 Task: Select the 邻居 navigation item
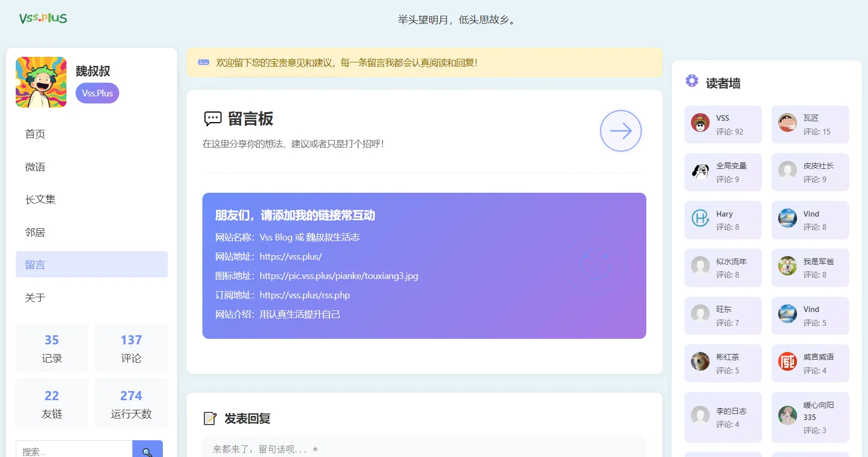[x=36, y=232]
